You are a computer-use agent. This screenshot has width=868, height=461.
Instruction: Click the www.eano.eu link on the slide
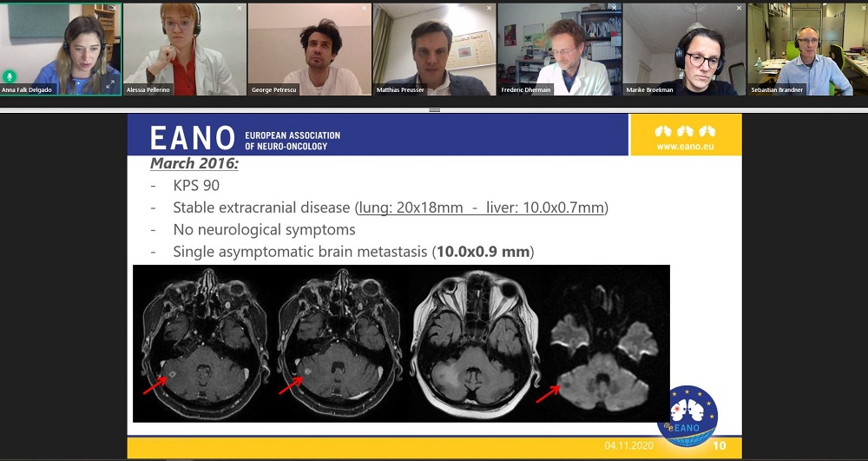tap(685, 147)
